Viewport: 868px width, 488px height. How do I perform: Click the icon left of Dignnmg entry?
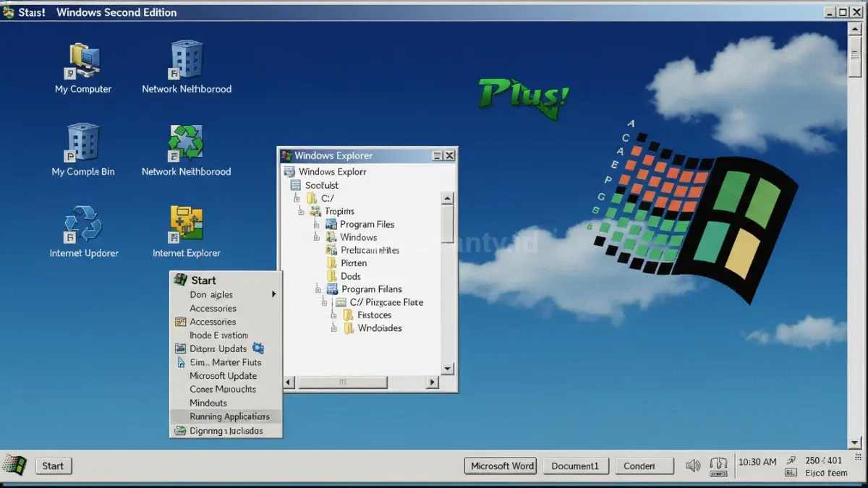coord(180,431)
